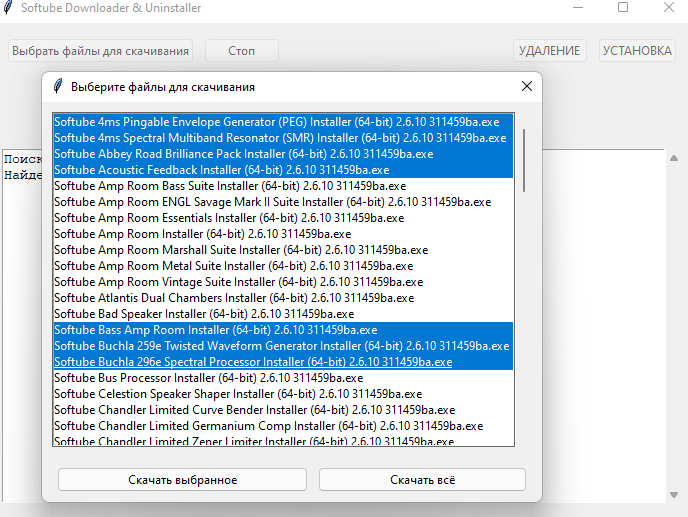Close the Softube Downloader main window
This screenshot has height=517, width=688.
[x=669, y=7]
